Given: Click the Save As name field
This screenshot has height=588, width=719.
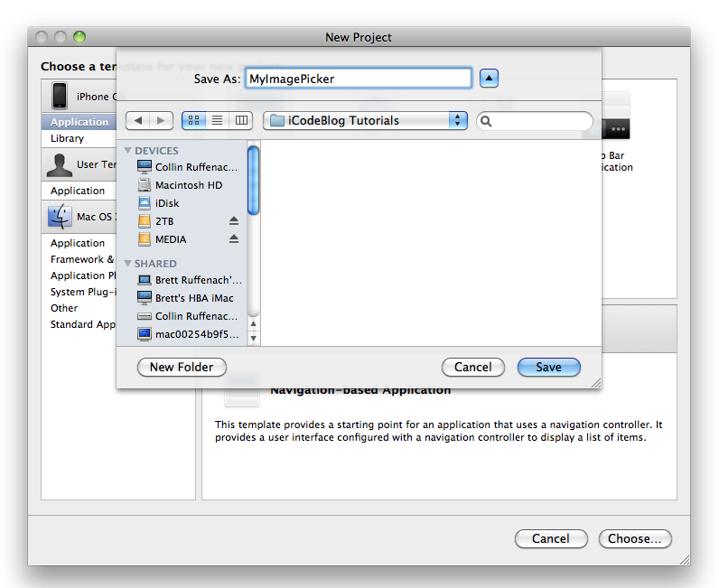Looking at the screenshot, I should tap(358, 79).
